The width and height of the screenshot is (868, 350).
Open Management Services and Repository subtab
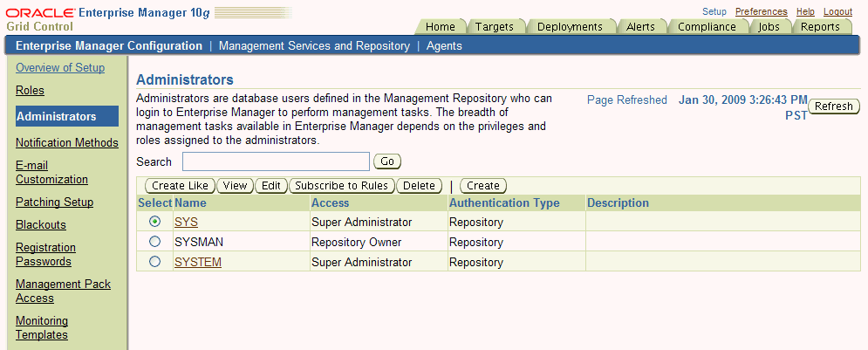314,46
